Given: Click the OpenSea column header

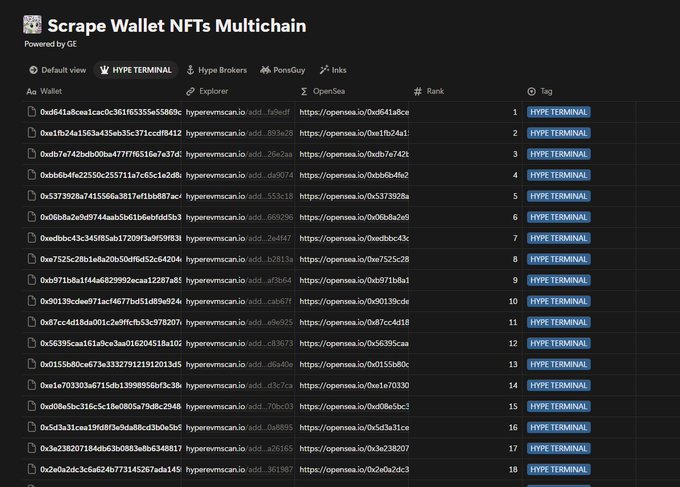Looking at the screenshot, I should [x=323, y=92].
